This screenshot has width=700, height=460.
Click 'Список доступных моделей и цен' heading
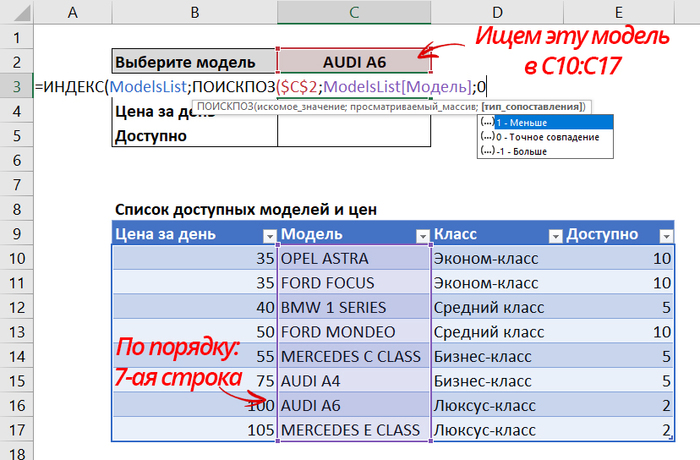(x=246, y=209)
